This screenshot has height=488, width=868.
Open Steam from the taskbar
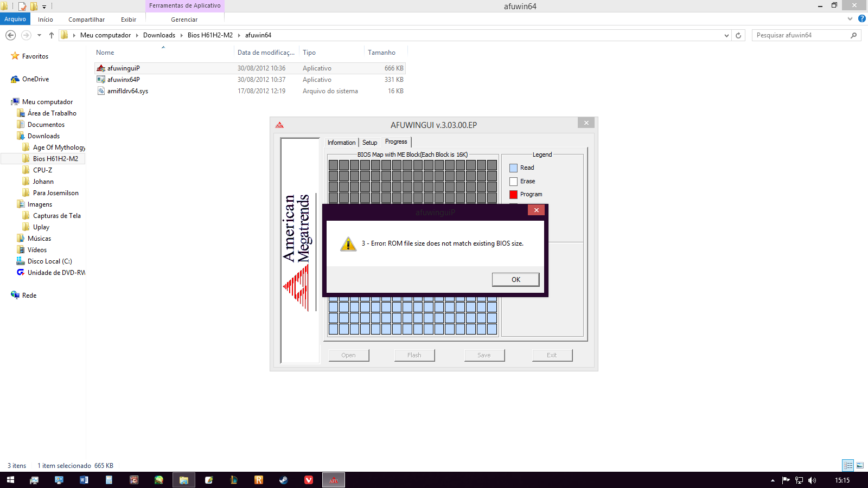pos(284,480)
